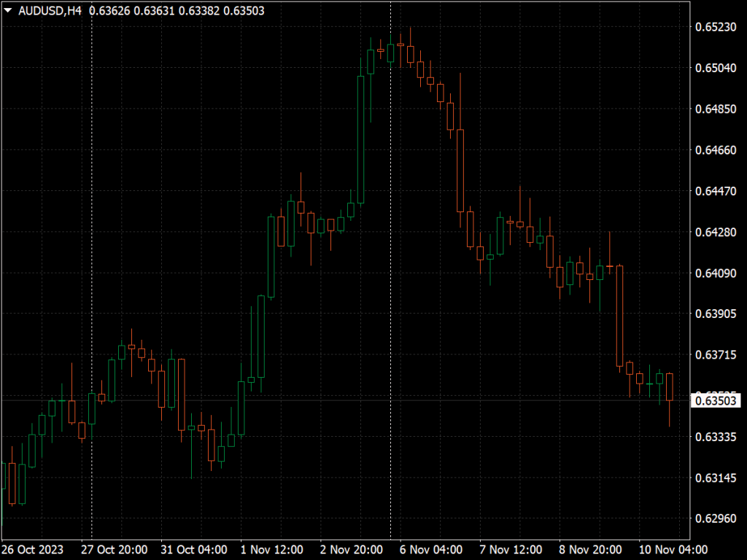
Task: Select the high price value 0.63631
Action: (155, 11)
